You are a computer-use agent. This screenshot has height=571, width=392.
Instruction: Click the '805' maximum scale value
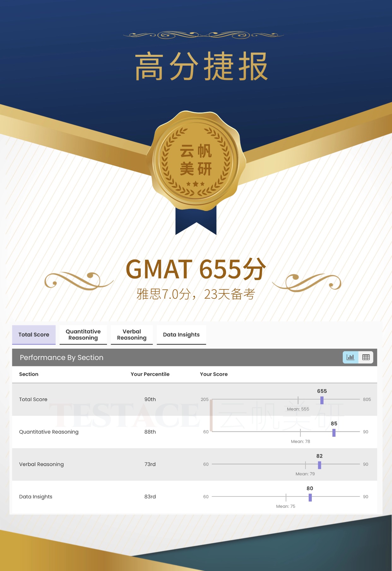367,400
